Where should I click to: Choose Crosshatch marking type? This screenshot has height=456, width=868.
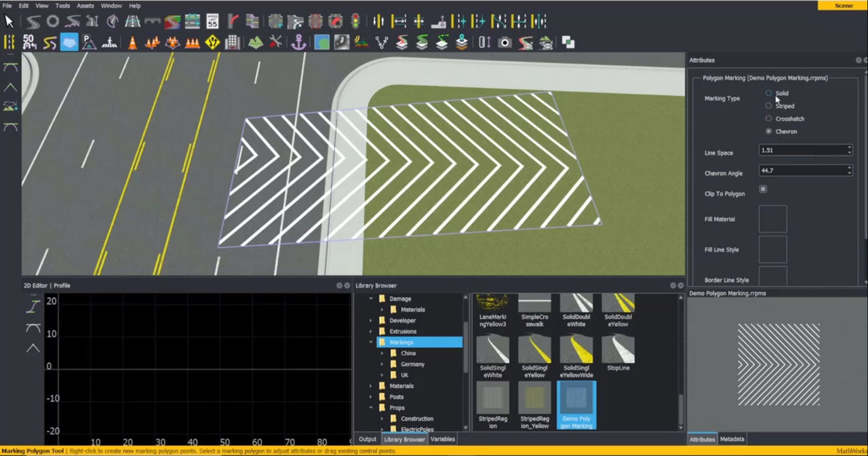pos(768,119)
